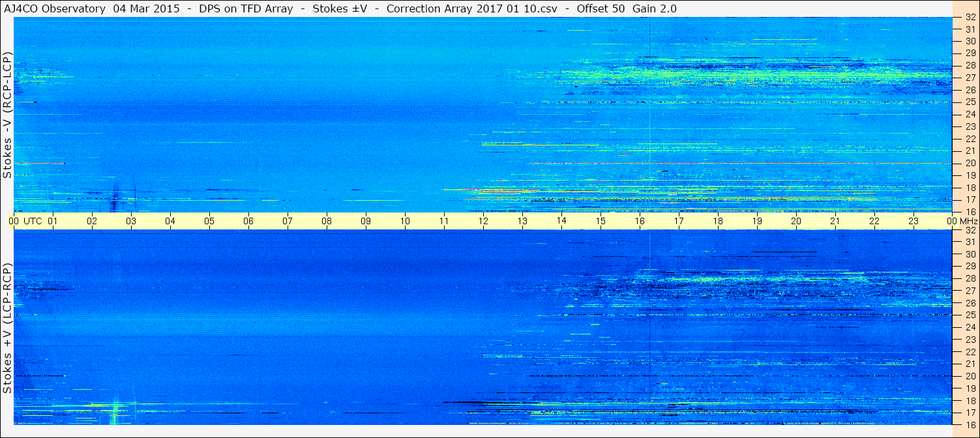The width and height of the screenshot is (980, 438).
Task: Click the 27 MHz label of lower panel
Action: pyautogui.click(x=970, y=291)
